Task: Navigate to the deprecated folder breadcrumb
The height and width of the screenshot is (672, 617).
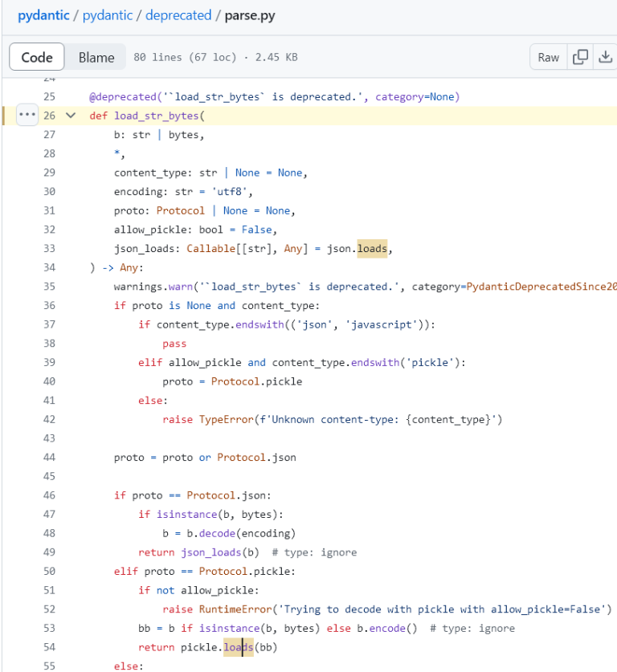Action: (178, 15)
